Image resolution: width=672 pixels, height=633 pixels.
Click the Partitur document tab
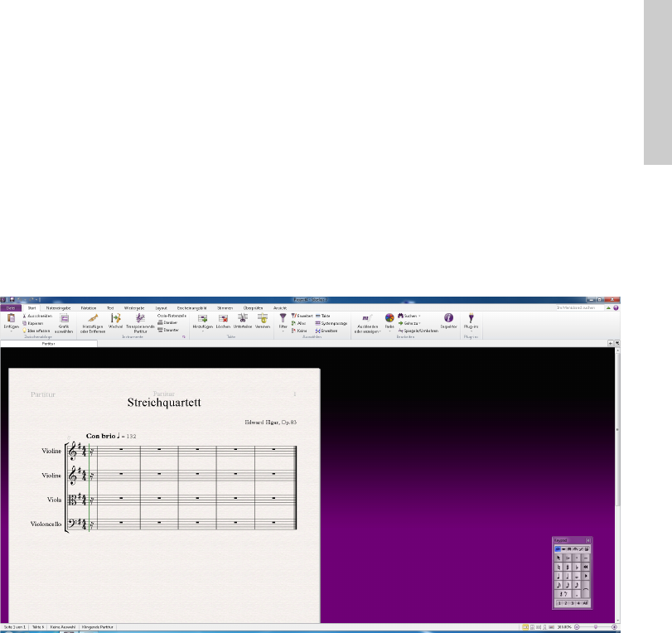click(48, 344)
